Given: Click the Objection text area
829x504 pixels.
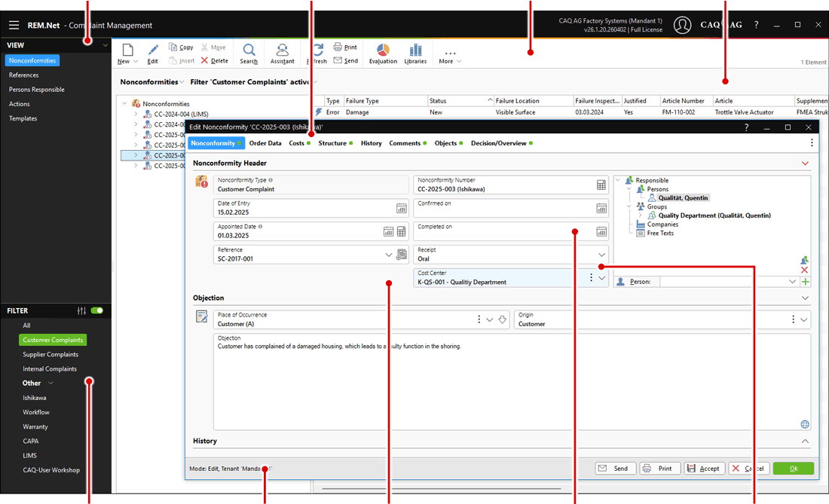Looking at the screenshot, I should coord(512,381).
